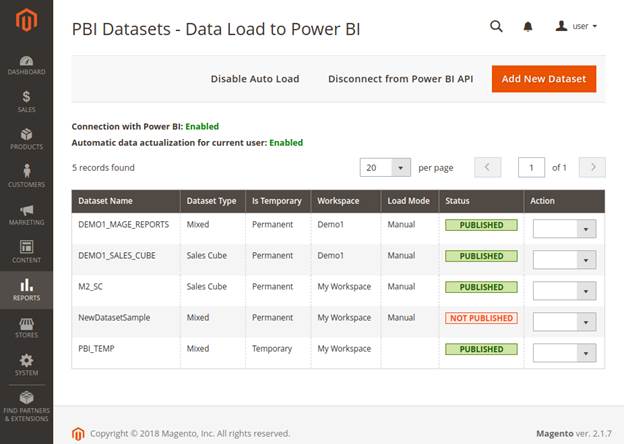Click Add New Dataset button
The height and width of the screenshot is (444, 624).
[544, 79]
